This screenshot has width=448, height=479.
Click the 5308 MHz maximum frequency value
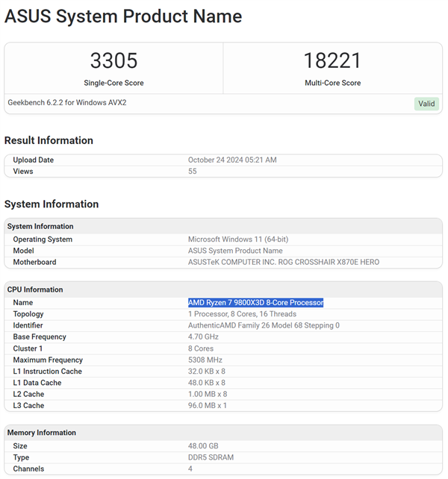tap(205, 360)
